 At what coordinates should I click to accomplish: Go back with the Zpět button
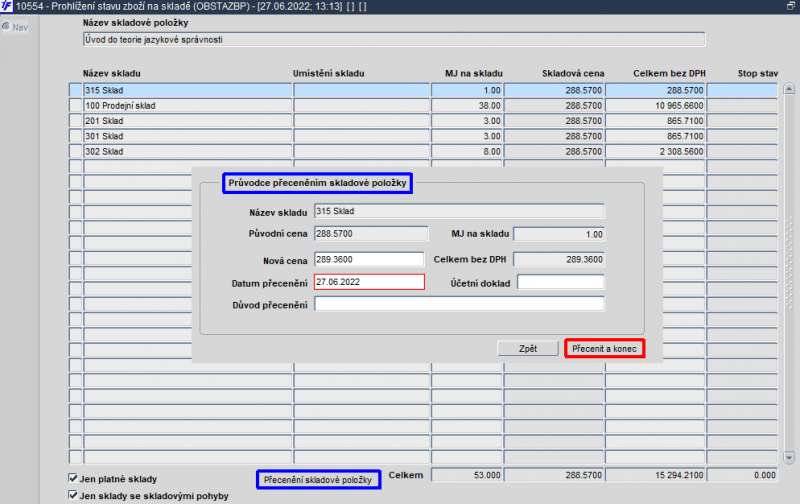528,348
